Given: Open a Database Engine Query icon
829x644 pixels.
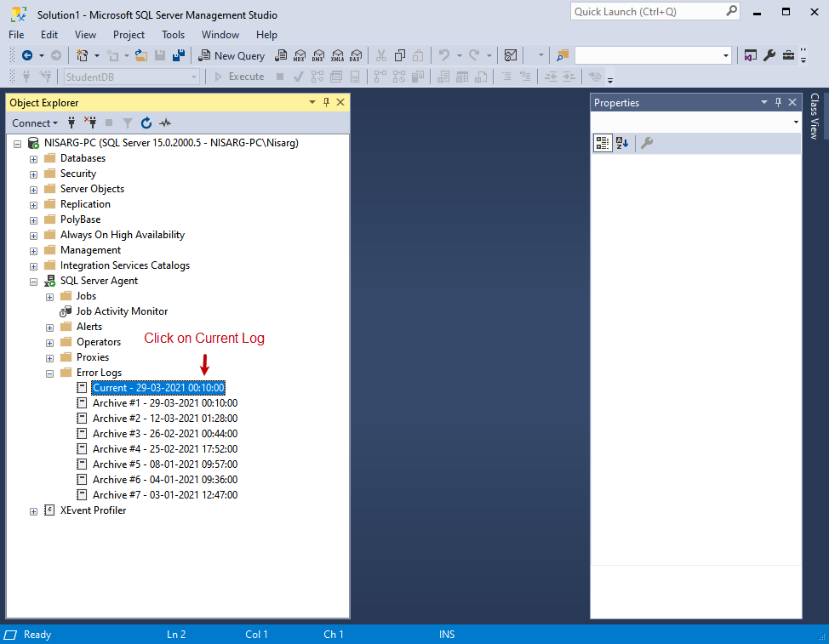Looking at the screenshot, I should [x=281, y=55].
